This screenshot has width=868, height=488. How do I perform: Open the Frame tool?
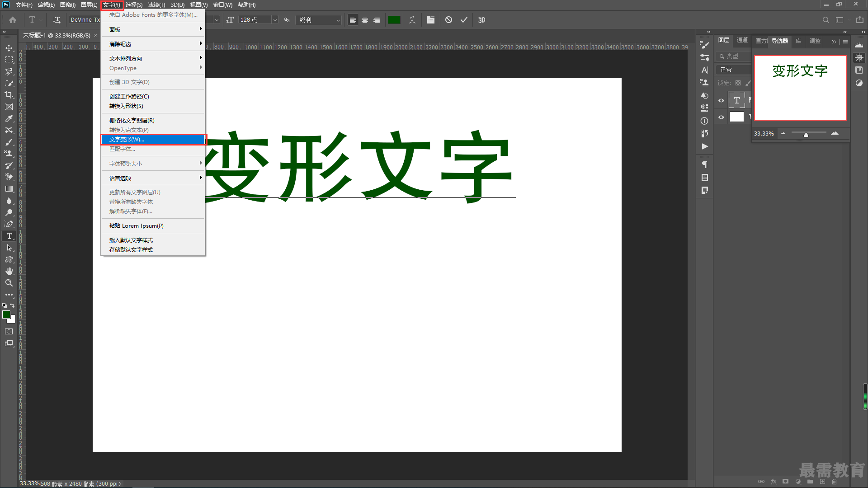[9, 107]
